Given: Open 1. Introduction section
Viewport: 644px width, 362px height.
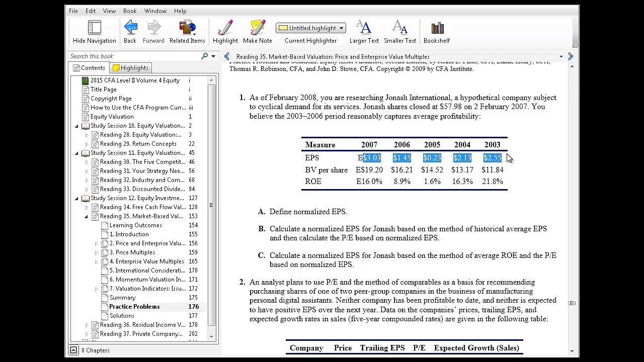Looking at the screenshot, I should 129,234.
